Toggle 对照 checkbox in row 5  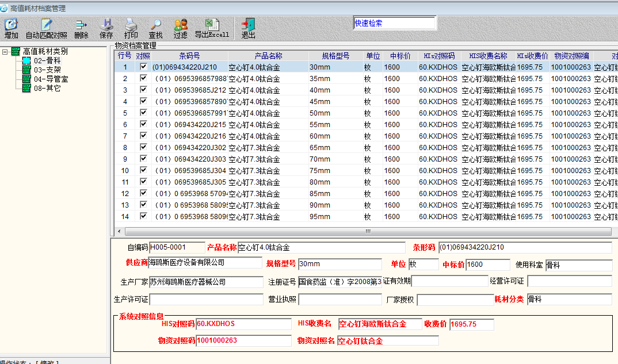[143, 113]
